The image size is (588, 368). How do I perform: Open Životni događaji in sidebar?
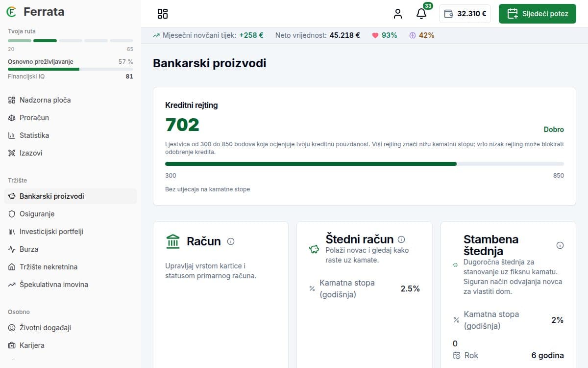click(x=71, y=328)
